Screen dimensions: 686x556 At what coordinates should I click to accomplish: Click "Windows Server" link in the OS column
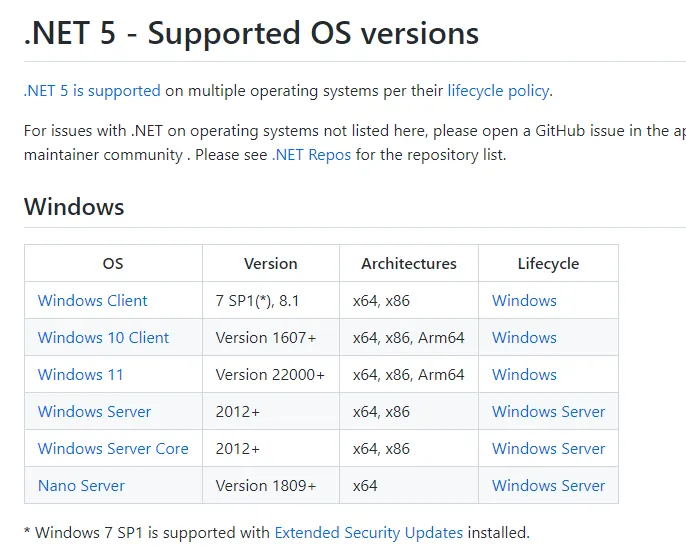[x=94, y=412]
